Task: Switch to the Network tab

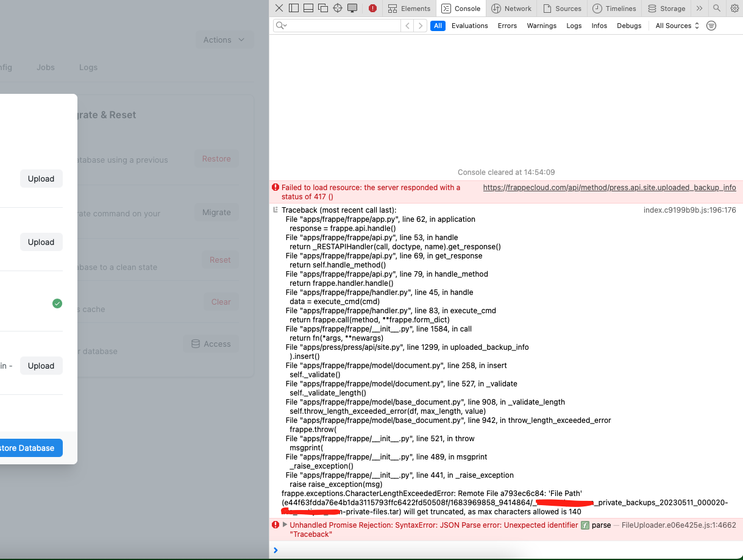Action: pos(511,9)
